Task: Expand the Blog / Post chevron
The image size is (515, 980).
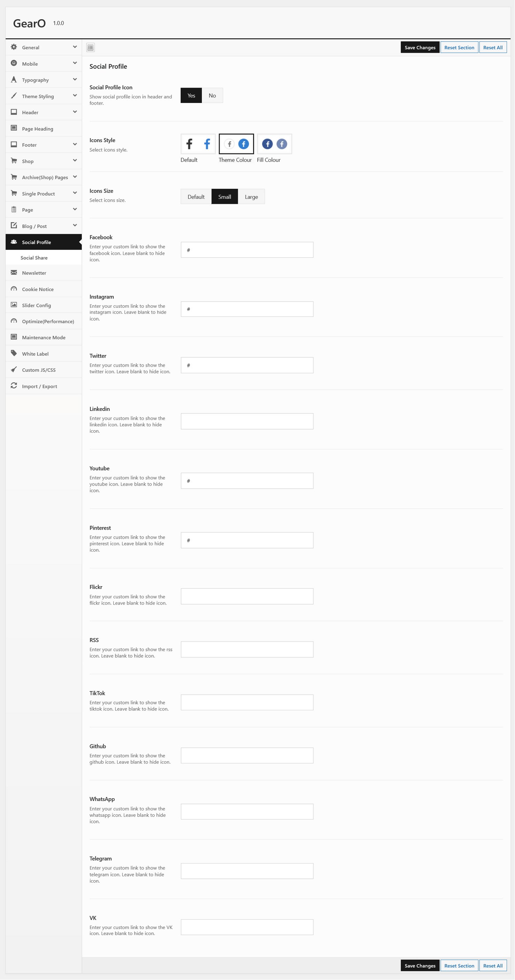Action: point(75,225)
